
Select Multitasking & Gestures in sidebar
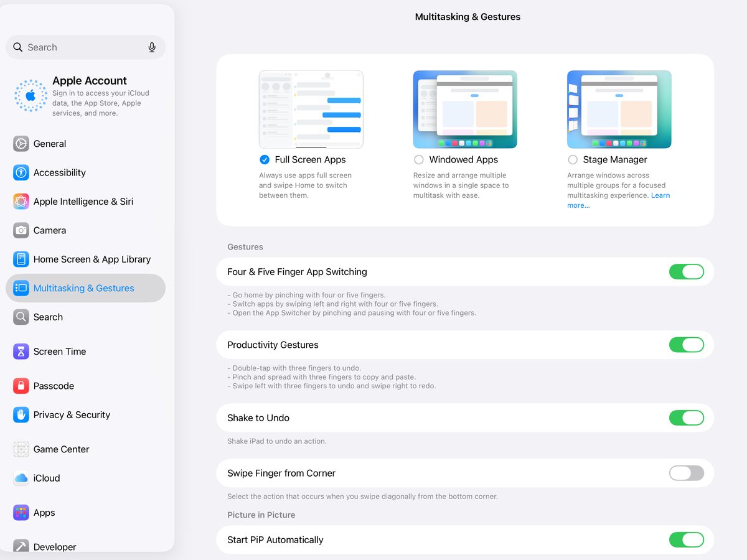tap(86, 288)
